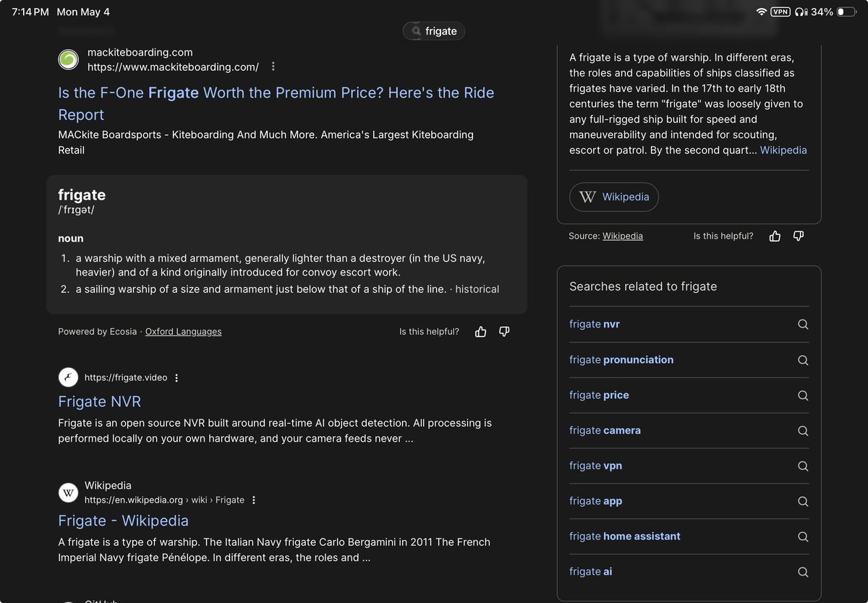Open the Oxford Languages source link

pos(184,332)
